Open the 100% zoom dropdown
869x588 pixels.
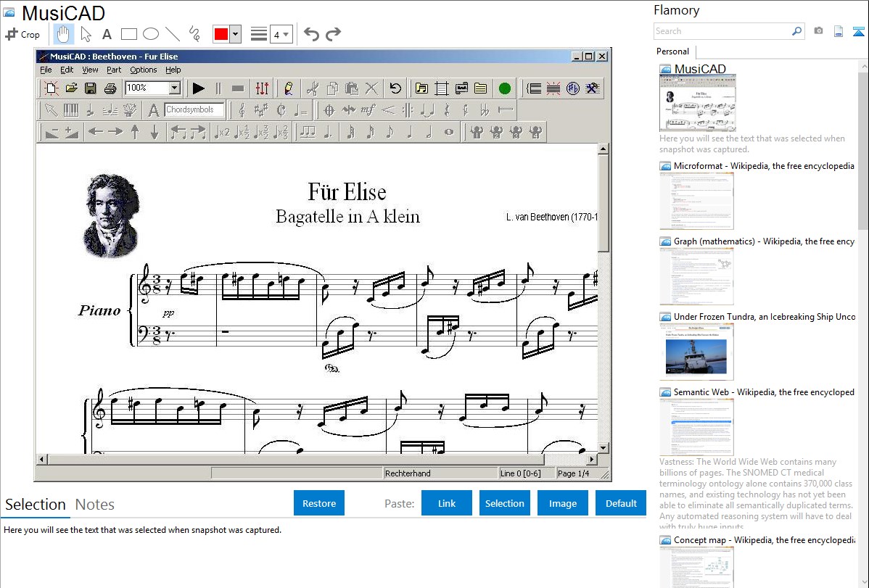[175, 88]
